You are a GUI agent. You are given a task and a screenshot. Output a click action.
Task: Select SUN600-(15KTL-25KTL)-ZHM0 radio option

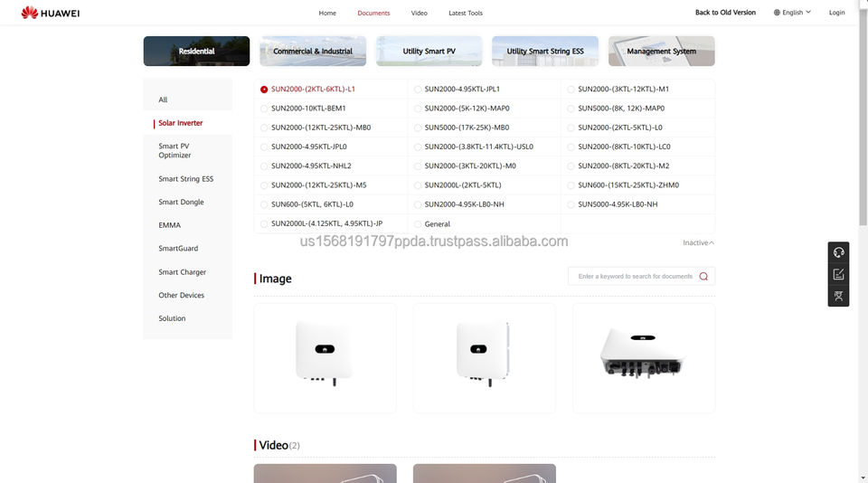(571, 185)
